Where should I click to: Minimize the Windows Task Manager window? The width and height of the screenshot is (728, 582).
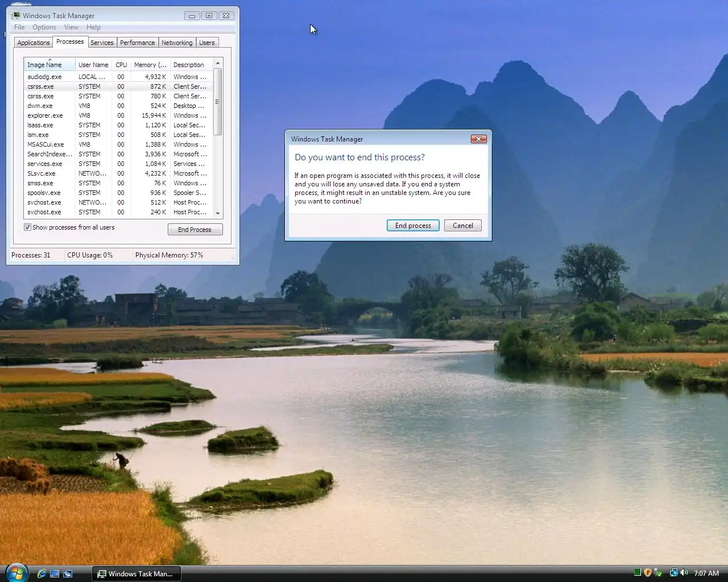192,16
